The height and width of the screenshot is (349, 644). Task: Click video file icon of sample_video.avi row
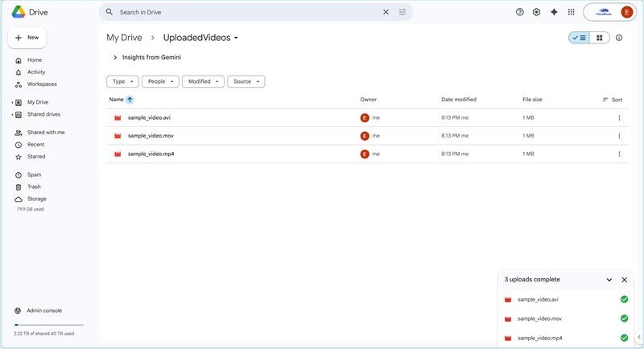(118, 117)
